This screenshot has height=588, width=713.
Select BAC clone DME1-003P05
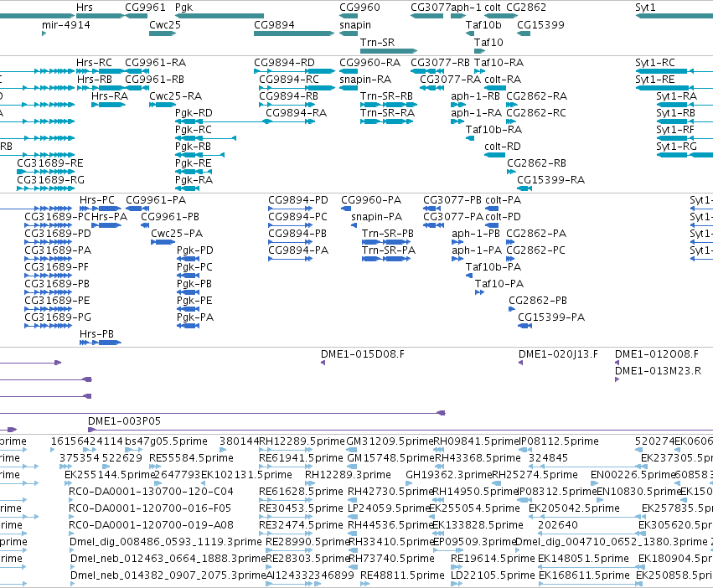pos(124,421)
